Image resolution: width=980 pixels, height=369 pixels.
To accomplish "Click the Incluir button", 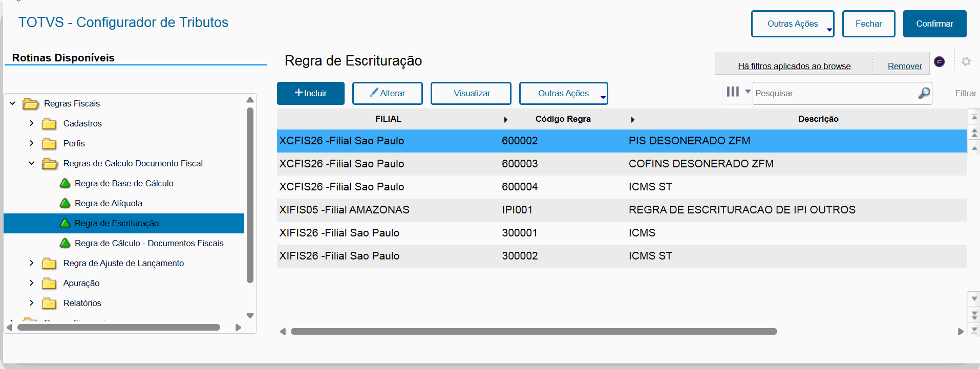I will 310,93.
